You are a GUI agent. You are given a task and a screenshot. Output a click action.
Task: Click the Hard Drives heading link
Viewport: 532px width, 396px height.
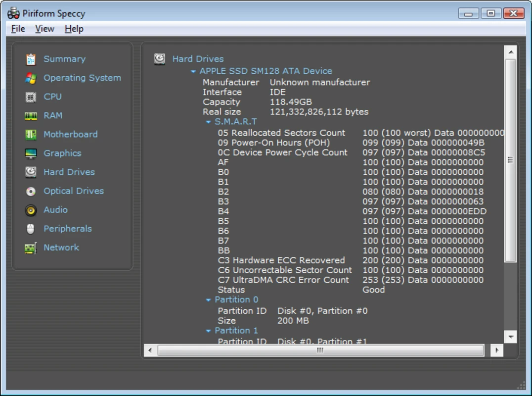(x=198, y=58)
